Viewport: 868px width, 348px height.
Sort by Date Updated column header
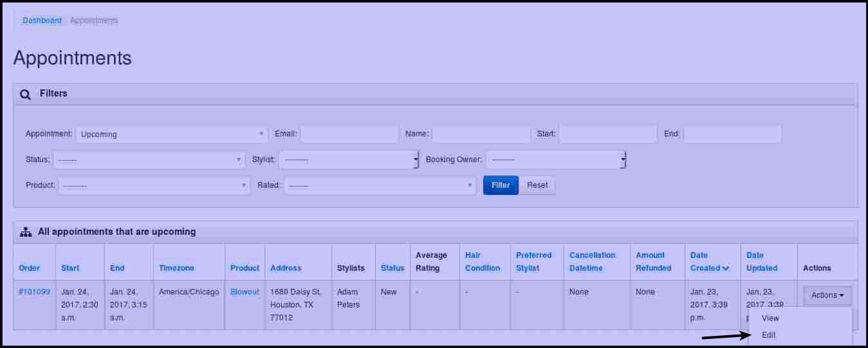point(762,262)
